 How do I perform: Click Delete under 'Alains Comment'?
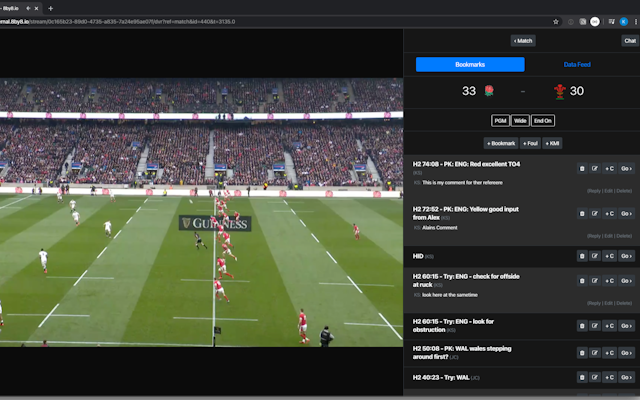[x=624, y=236]
